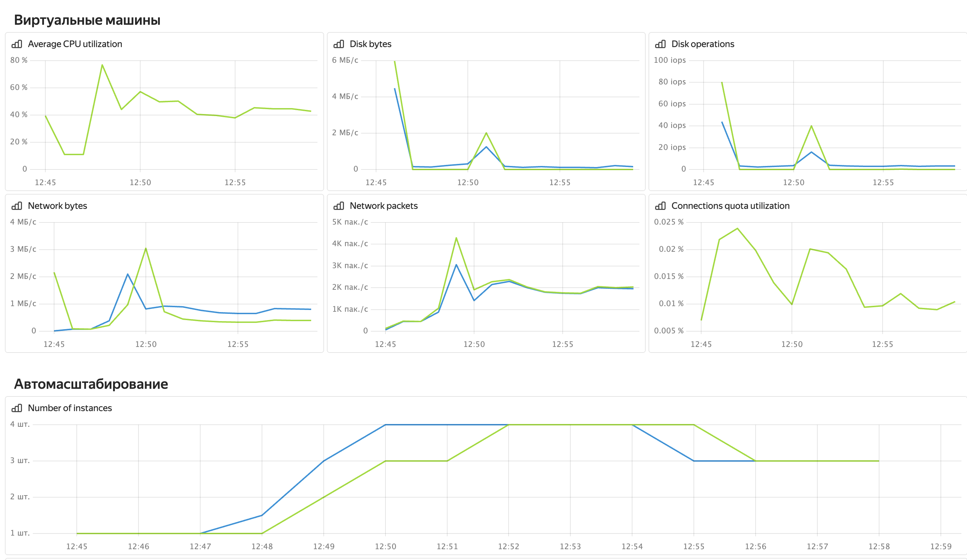Image resolution: width=967 pixels, height=560 pixels.
Task: Open the Connections quota utilization chart title
Action: (730, 206)
